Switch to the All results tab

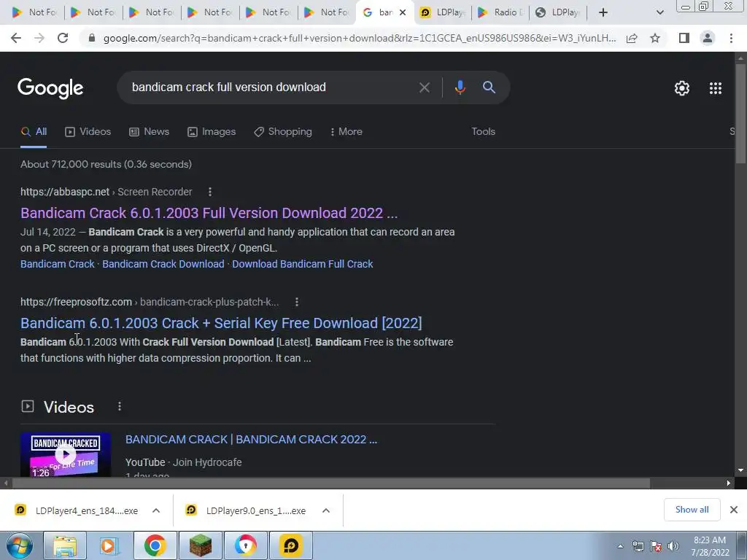(34, 132)
